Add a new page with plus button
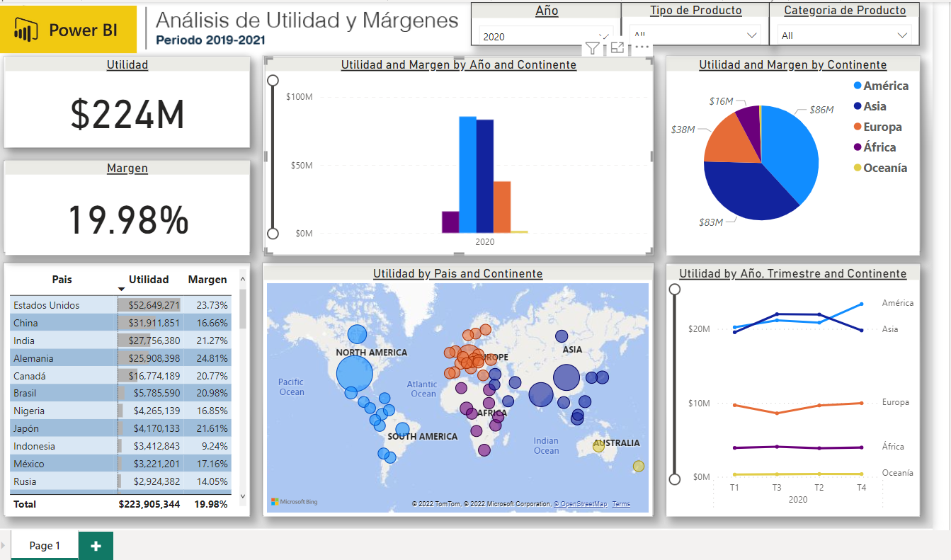Viewport: 951px width, 560px height. (96, 546)
